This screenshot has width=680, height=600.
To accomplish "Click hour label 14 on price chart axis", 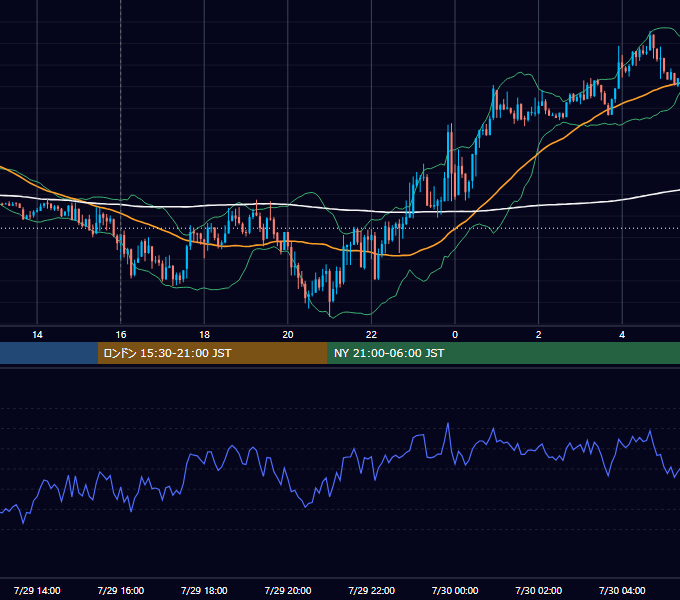I will [x=37, y=335].
